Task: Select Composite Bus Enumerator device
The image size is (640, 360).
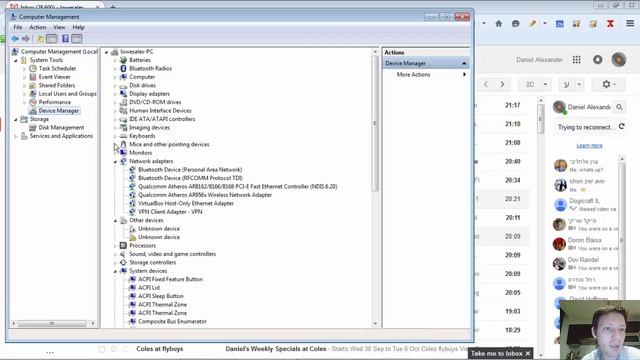Action: point(172,322)
